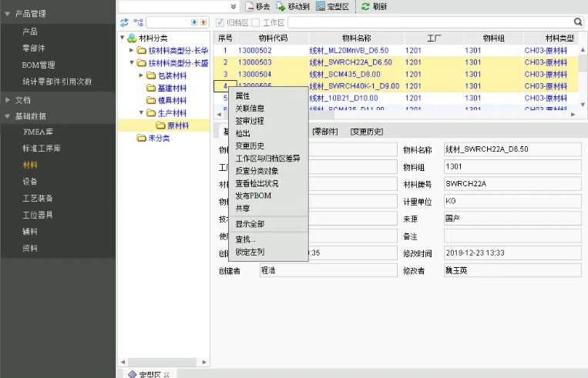
Task: Click the orange up arrow in tree filter
Action: (203, 22)
